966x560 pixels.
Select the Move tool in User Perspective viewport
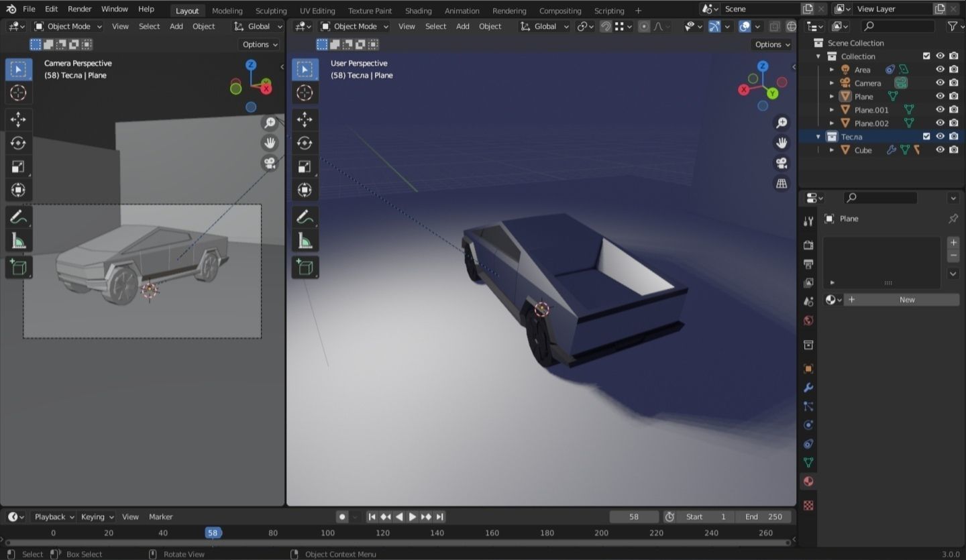tap(305, 119)
